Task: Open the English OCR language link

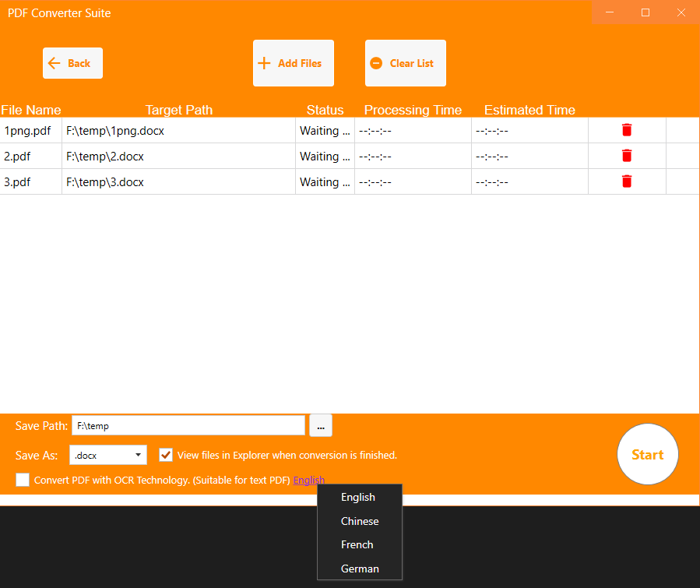Action: coord(308,480)
